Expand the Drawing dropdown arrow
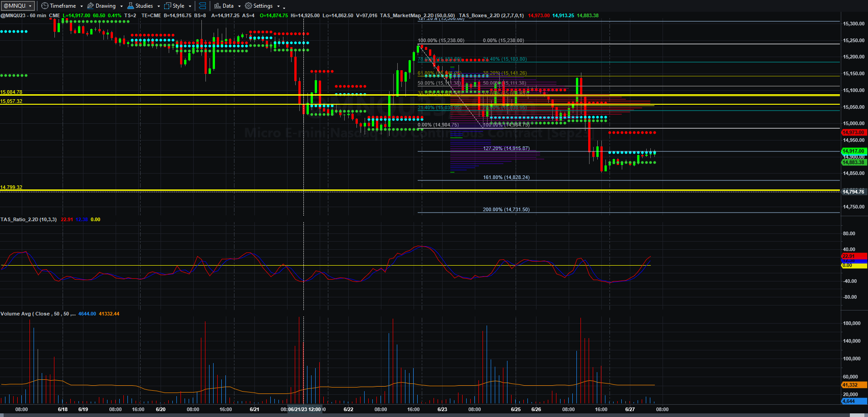This screenshot has height=417, width=868. click(122, 6)
